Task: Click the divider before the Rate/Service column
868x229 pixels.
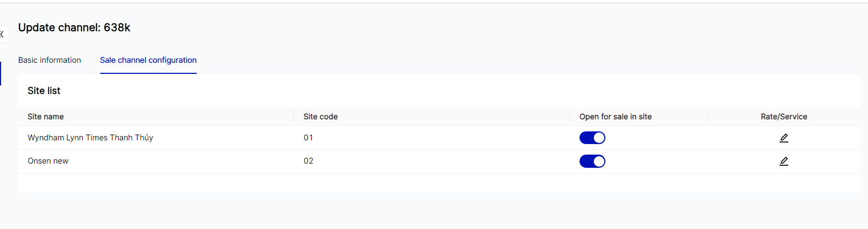Action: 707,117
